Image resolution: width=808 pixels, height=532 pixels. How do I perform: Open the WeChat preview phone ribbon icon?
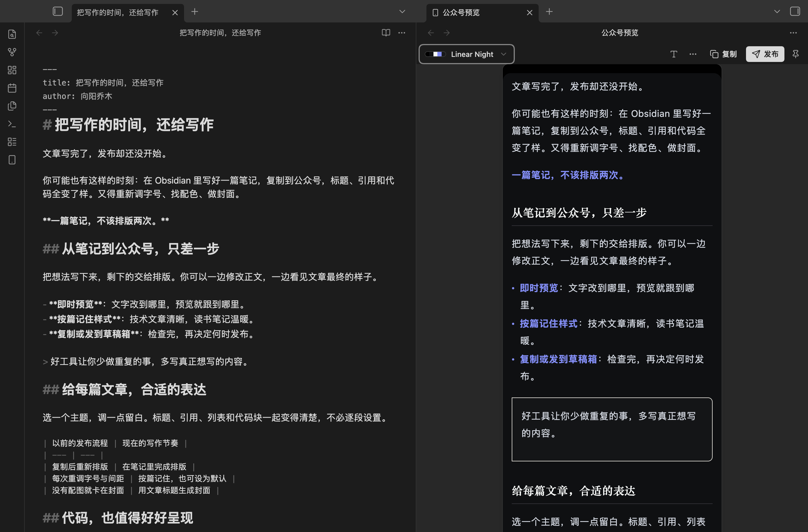12,160
